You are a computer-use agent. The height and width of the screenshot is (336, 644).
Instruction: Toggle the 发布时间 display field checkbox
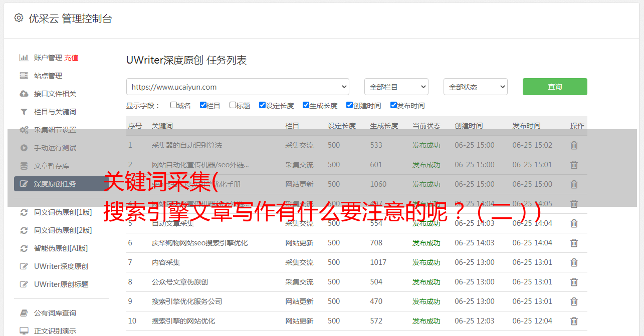pyautogui.click(x=393, y=105)
